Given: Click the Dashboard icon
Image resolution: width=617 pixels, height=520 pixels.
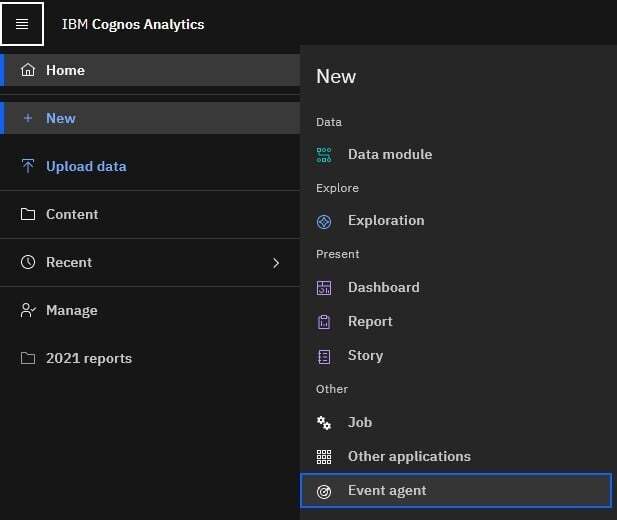Looking at the screenshot, I should (324, 288).
